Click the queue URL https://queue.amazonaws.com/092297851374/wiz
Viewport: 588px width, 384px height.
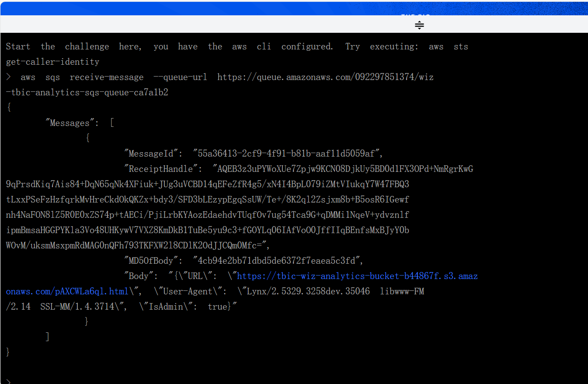325,77
